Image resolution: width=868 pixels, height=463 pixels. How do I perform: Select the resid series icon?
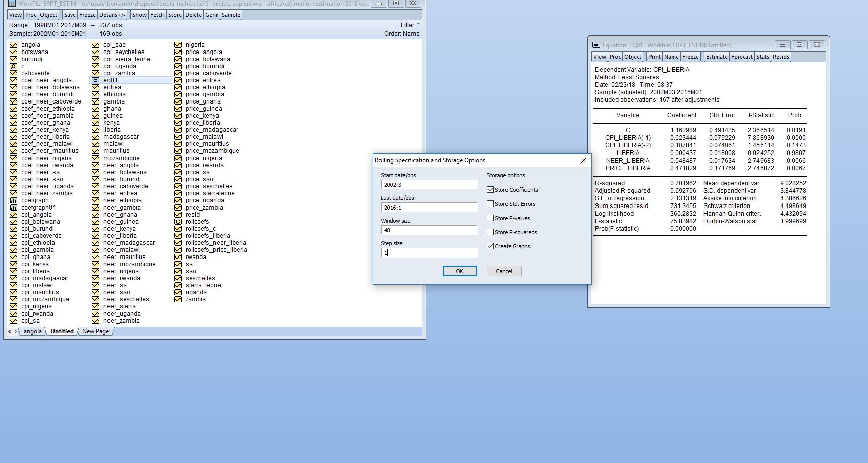pos(178,215)
